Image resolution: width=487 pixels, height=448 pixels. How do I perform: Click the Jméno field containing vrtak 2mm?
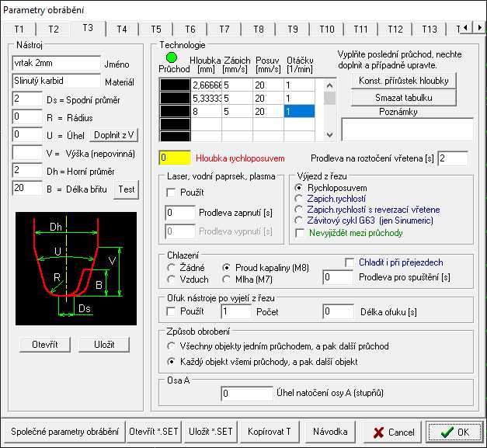point(57,63)
